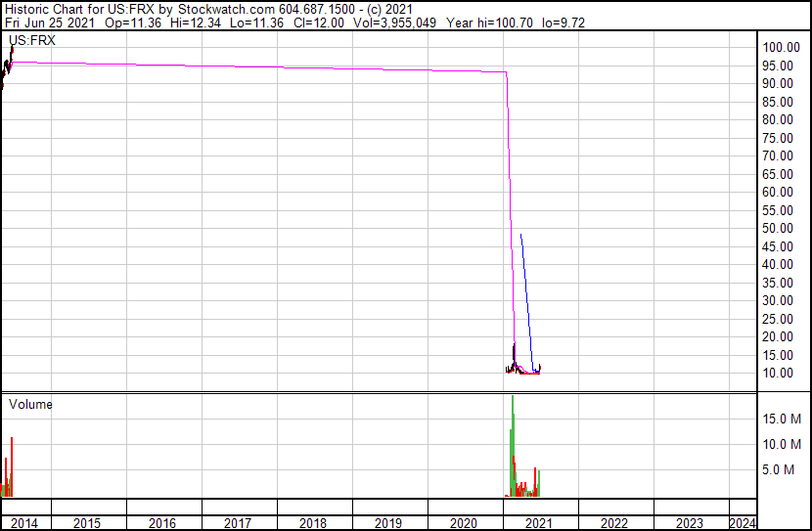Viewport: 812px width, 531px height.
Task: Select the 2016 year label on axis
Action: (x=162, y=523)
